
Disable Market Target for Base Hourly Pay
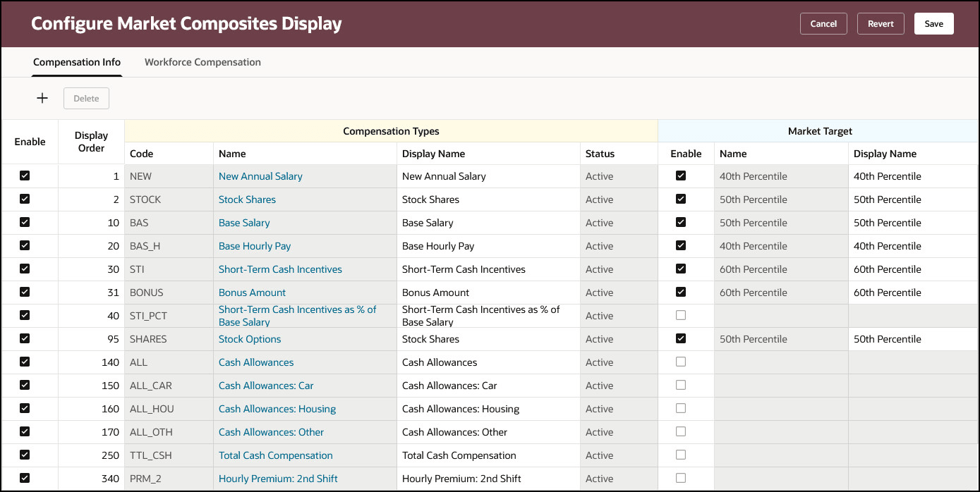coord(681,245)
